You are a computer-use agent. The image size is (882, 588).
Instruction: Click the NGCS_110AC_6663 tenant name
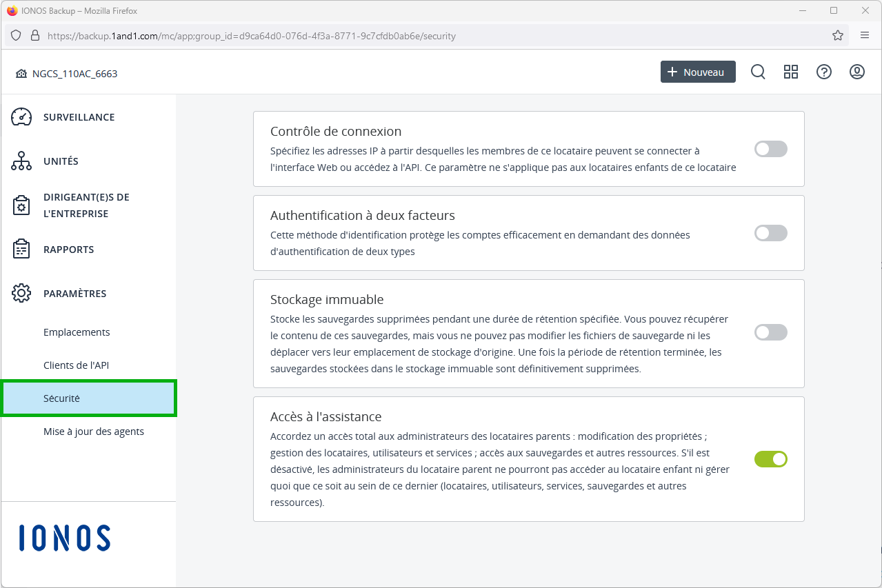74,74
